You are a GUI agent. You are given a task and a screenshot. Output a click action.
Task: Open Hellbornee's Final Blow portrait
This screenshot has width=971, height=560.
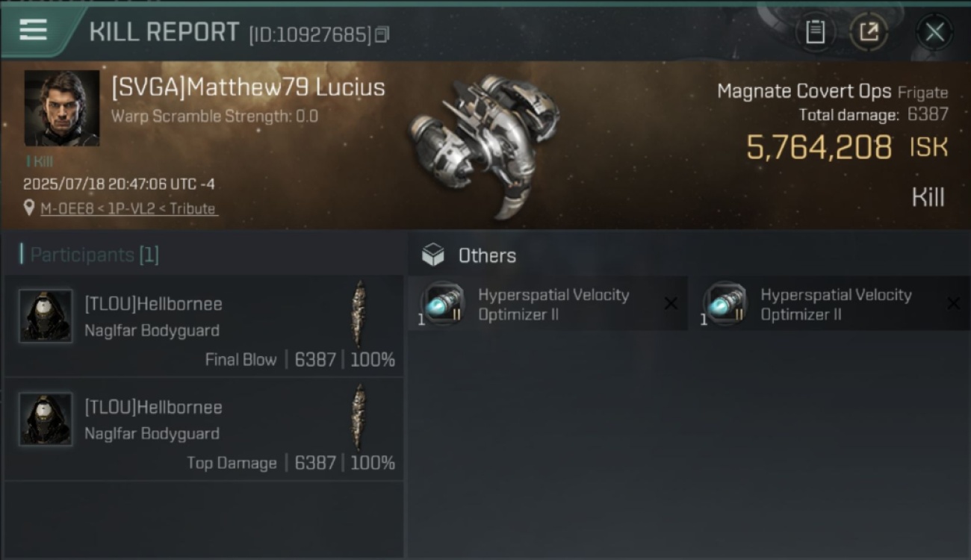46,316
